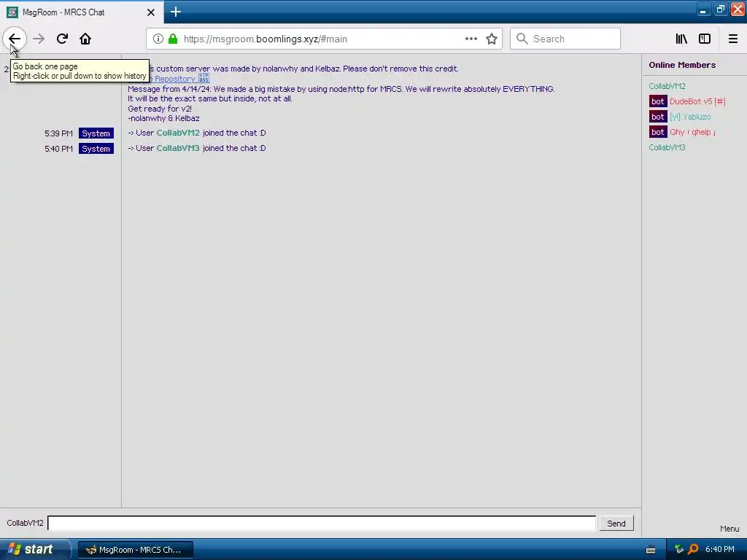Go to the Home page icon
The image size is (747, 560).
[85, 39]
